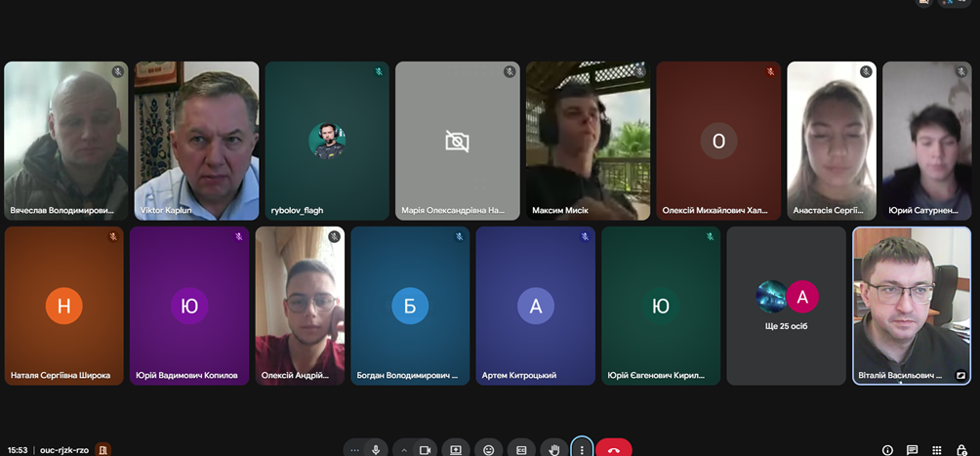Click the "Ще 25 осіб" text label
The image size is (980, 456).
coord(787,326)
